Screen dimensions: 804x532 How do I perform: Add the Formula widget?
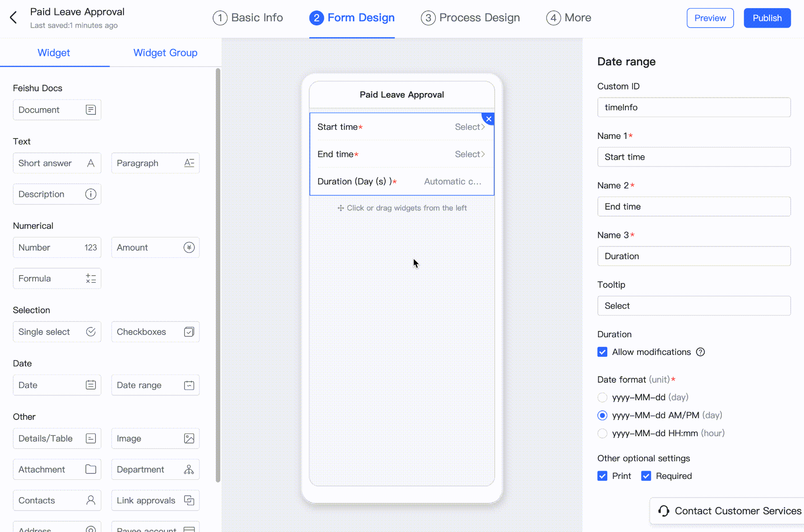click(x=57, y=279)
